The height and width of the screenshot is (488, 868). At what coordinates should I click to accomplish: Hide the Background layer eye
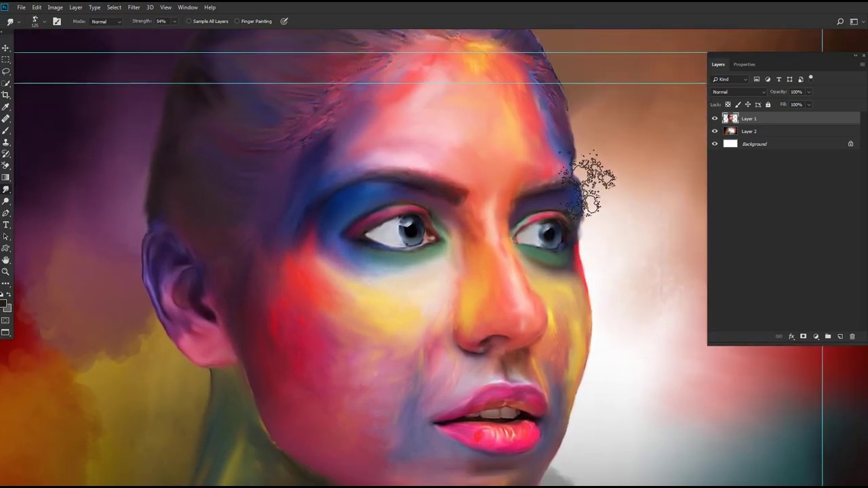(715, 144)
